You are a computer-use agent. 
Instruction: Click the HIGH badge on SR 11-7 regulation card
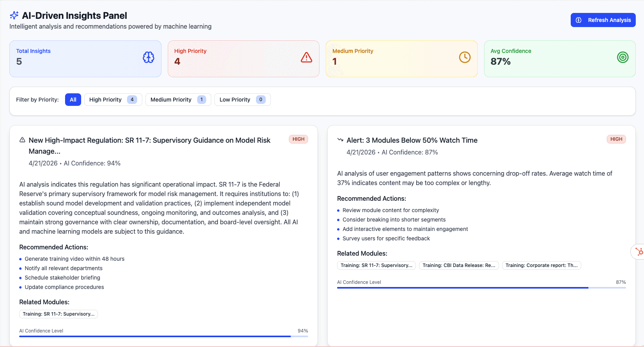point(298,139)
